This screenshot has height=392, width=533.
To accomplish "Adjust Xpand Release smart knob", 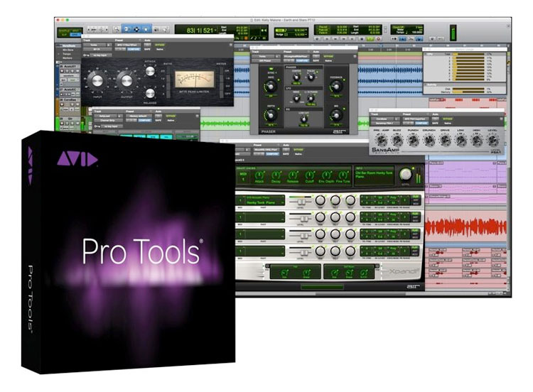I will pos(292,175).
